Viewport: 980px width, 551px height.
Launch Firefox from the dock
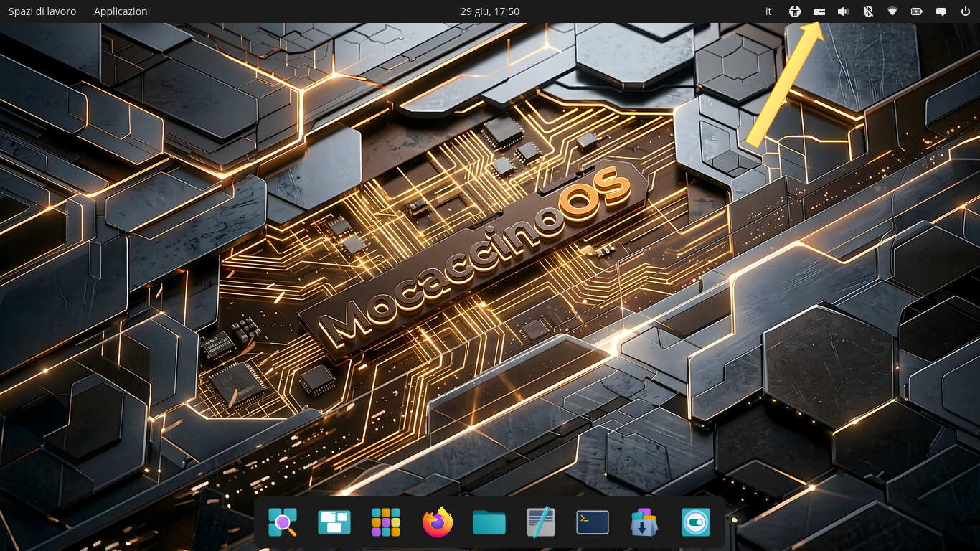pyautogui.click(x=438, y=522)
